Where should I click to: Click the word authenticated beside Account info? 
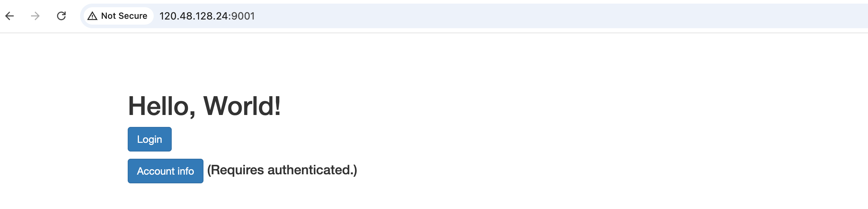308,170
